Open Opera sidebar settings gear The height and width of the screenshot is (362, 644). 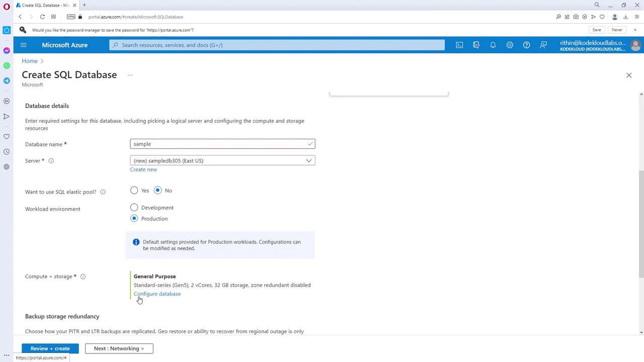coord(7,167)
